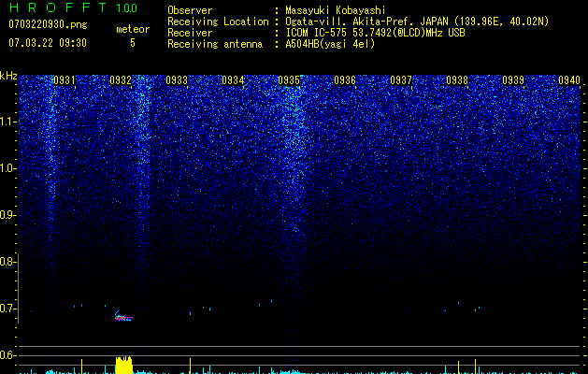Click the wide yellow power burst at 0932
588x374 pixels.
(124, 365)
